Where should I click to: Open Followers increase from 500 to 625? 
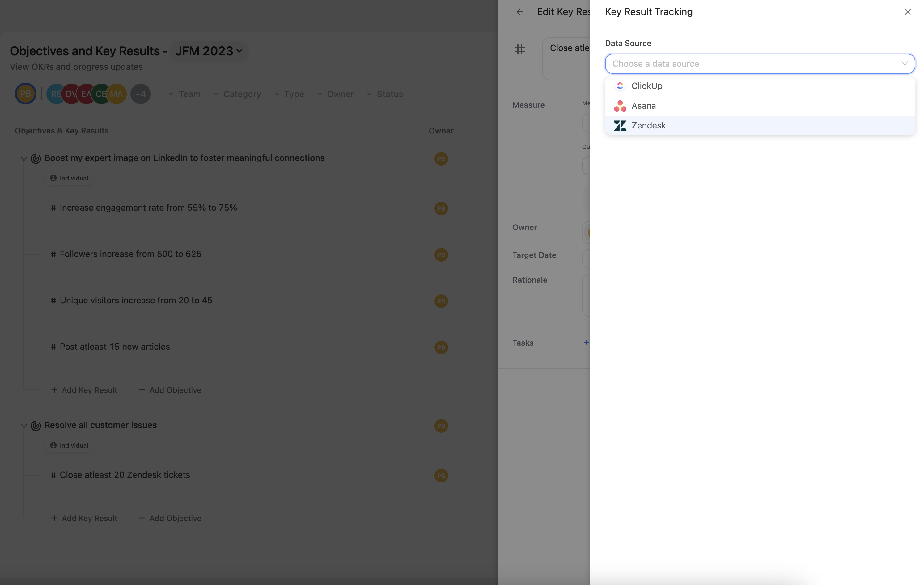point(130,254)
